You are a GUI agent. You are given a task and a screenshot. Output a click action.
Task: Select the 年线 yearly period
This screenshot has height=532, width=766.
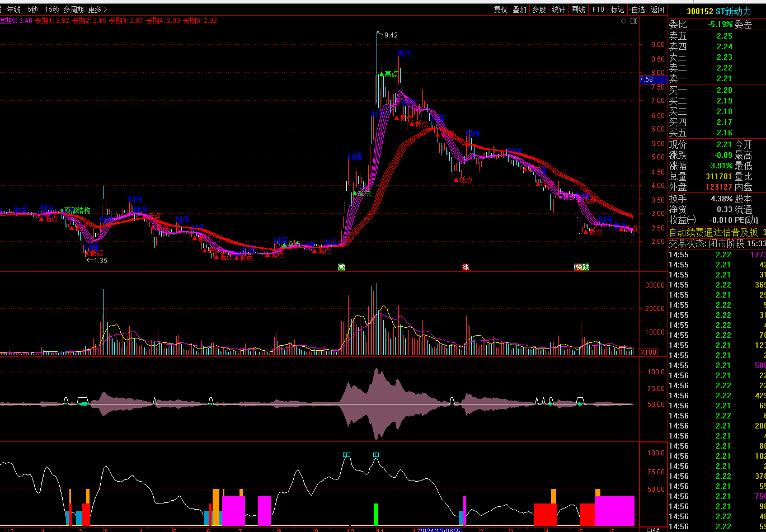[13, 10]
